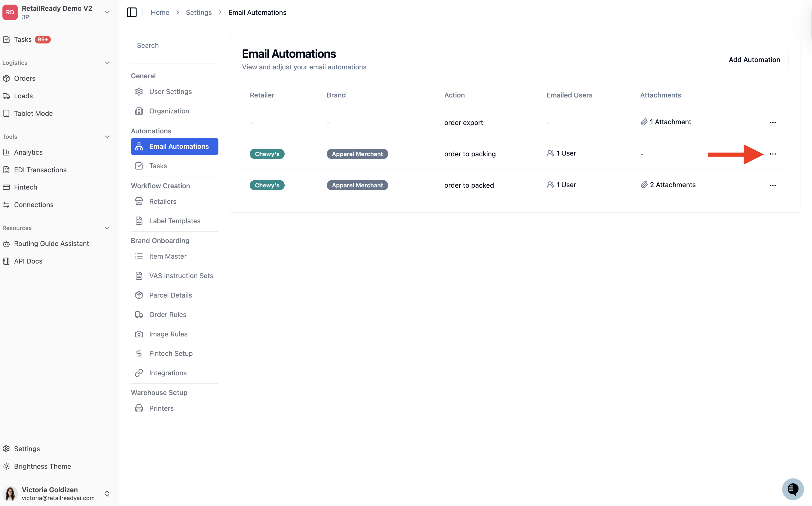This screenshot has height=506, width=812.
Task: Expand the RetailReady Demo V2 organization switcher
Action: (57, 12)
